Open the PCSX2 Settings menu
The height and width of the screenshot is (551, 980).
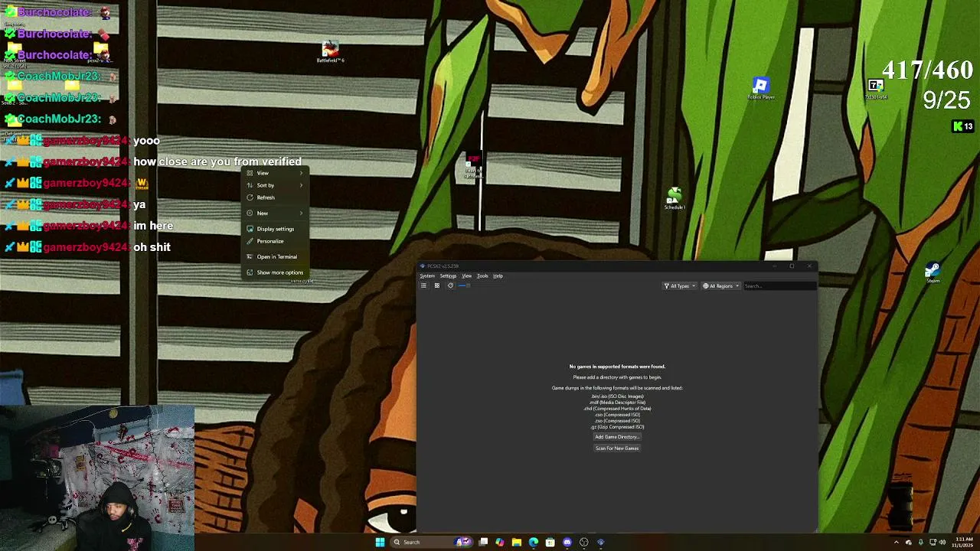pyautogui.click(x=448, y=275)
